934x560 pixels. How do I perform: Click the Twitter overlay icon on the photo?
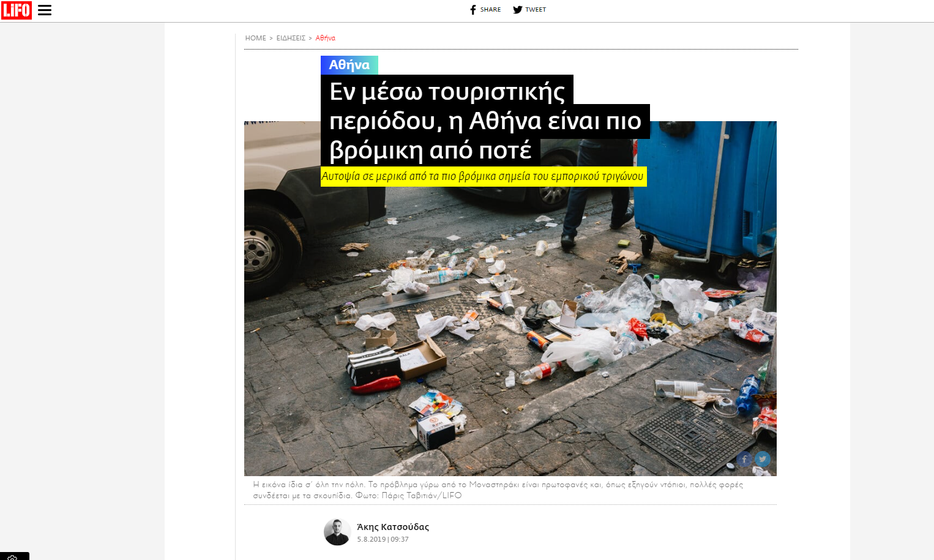point(763,459)
